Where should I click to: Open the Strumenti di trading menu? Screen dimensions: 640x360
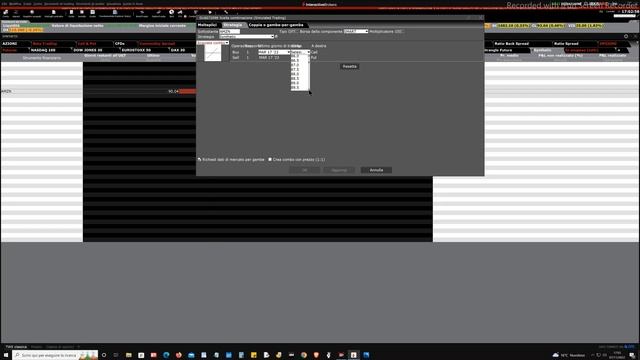pyautogui.click(x=59, y=4)
